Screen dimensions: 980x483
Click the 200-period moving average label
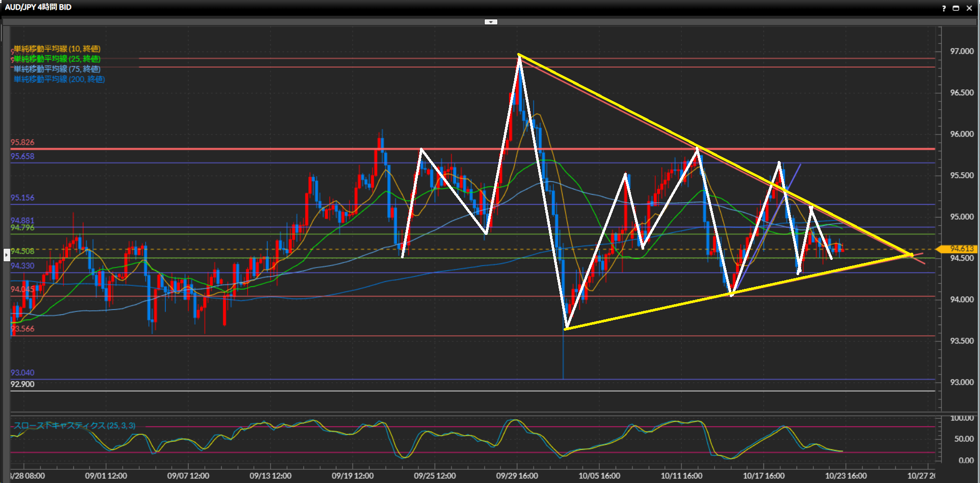[x=59, y=79]
